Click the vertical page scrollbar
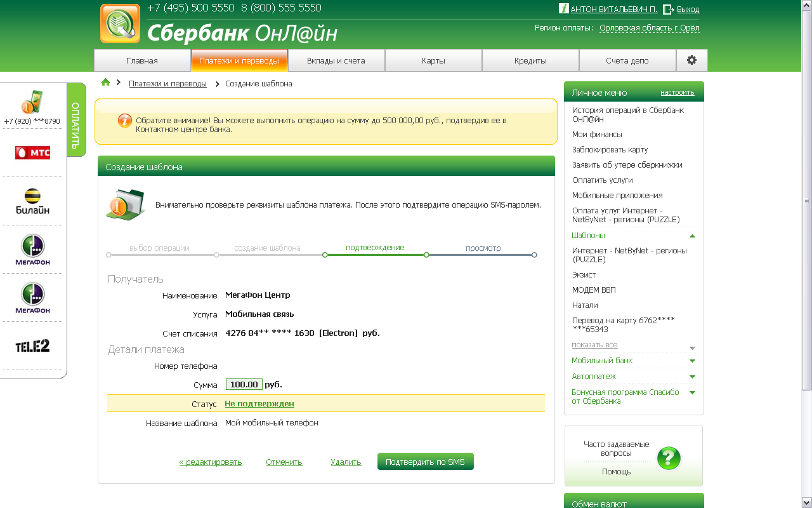Viewport: 812px width, 508px height. coord(807,201)
